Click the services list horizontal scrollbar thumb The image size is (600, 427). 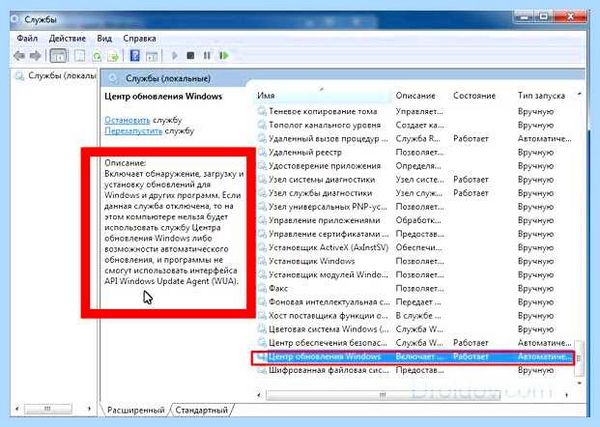point(383,395)
